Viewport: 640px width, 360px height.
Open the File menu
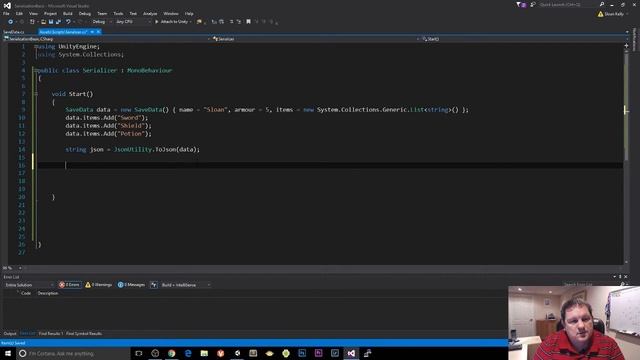coord(6,13)
